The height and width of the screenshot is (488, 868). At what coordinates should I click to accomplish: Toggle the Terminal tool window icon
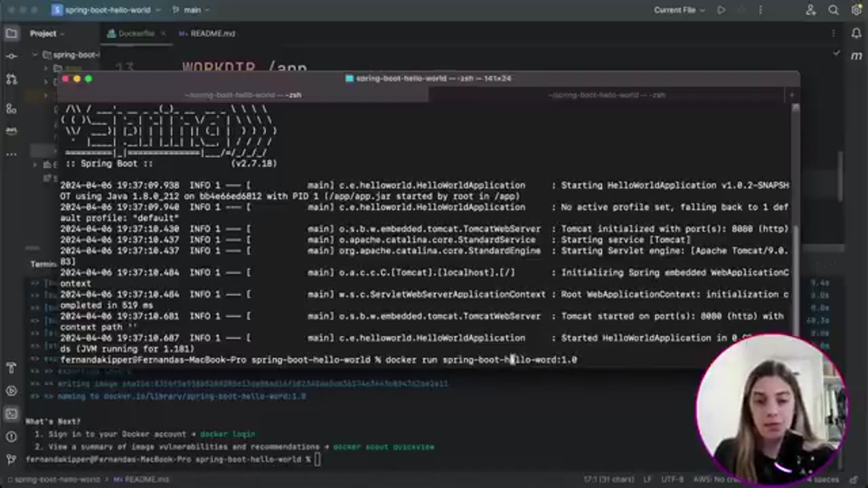click(12, 414)
